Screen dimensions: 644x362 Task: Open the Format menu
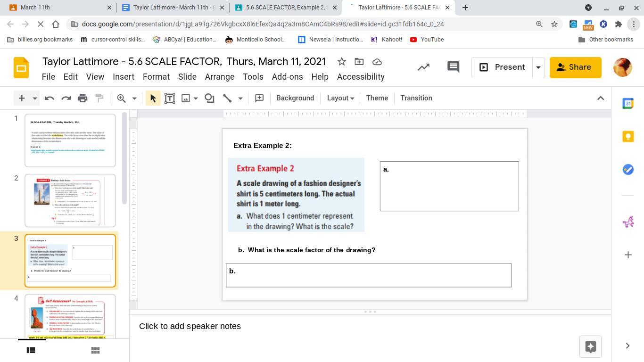156,77
